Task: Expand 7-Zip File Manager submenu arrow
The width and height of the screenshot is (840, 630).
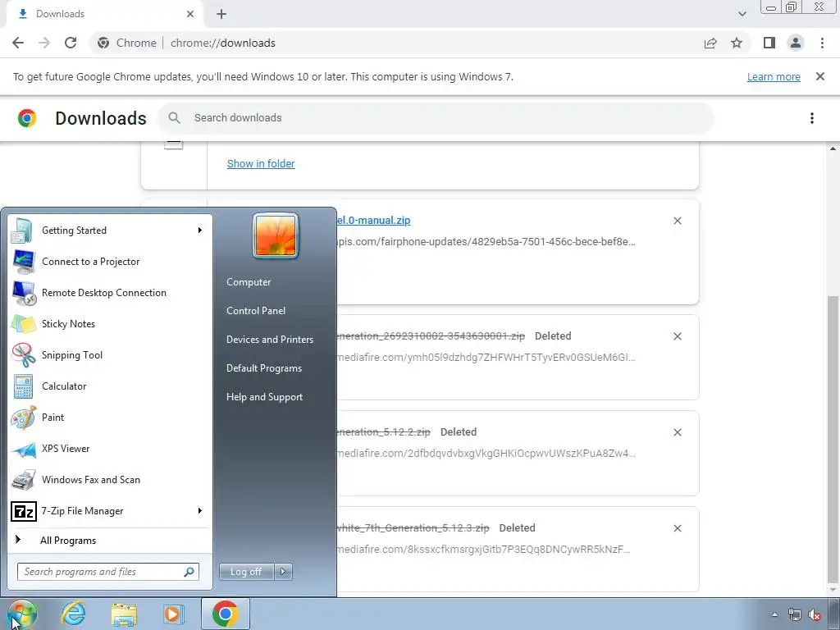Action: point(200,511)
